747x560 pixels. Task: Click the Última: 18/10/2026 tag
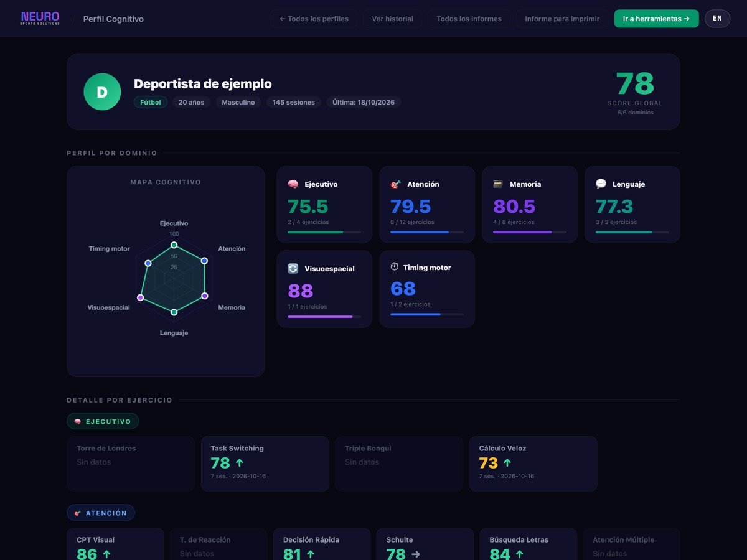click(x=364, y=102)
